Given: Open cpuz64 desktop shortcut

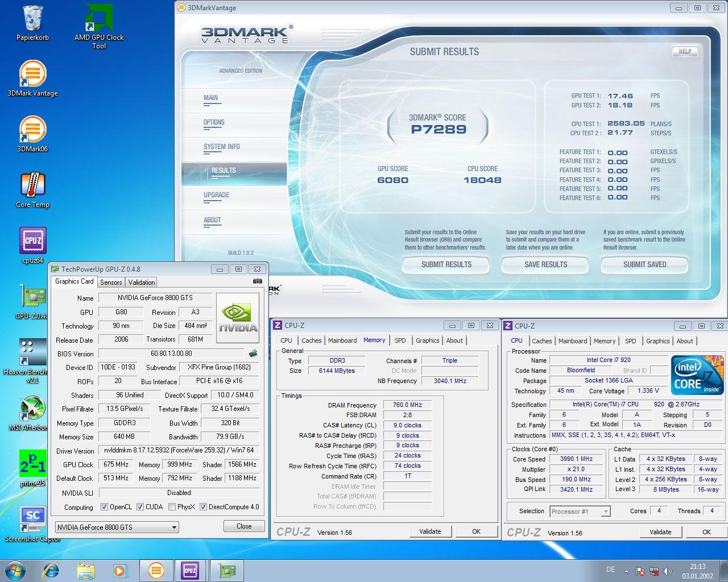Looking at the screenshot, I should click(x=32, y=246).
